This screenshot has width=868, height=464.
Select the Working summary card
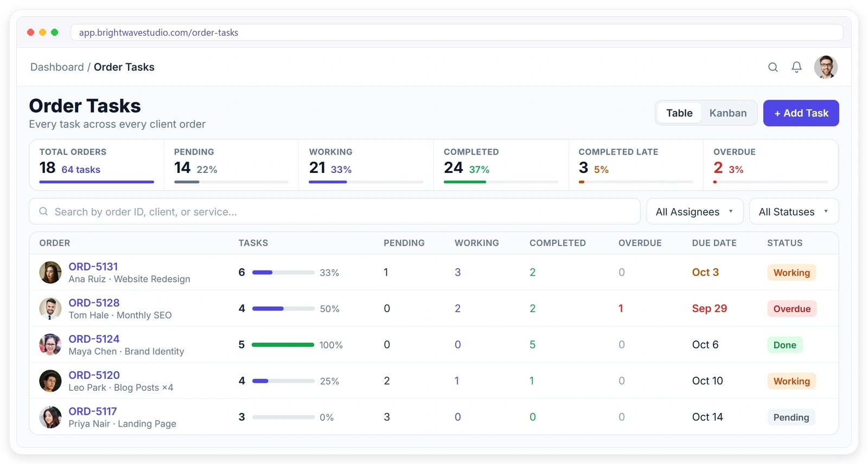click(x=366, y=165)
